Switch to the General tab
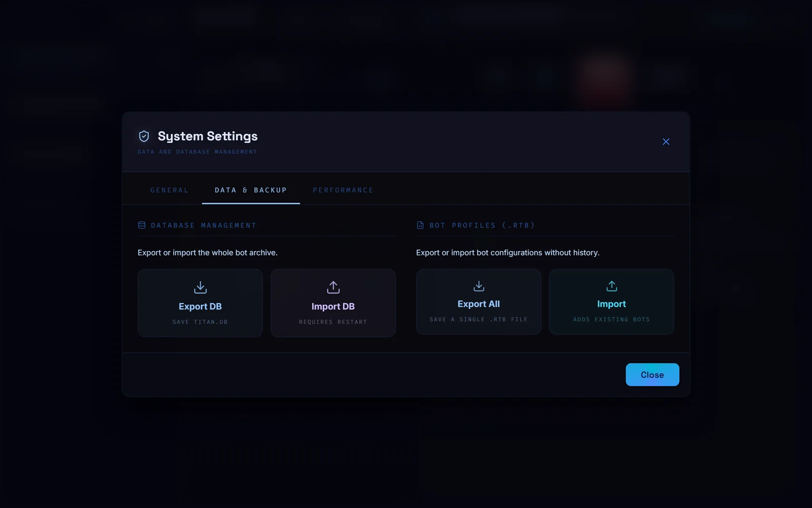This screenshot has height=508, width=812. coord(170,190)
